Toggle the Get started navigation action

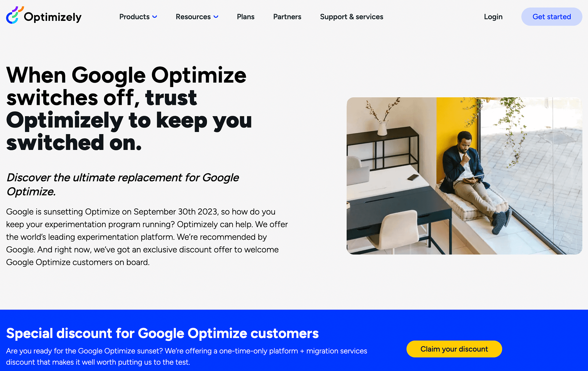552,16
